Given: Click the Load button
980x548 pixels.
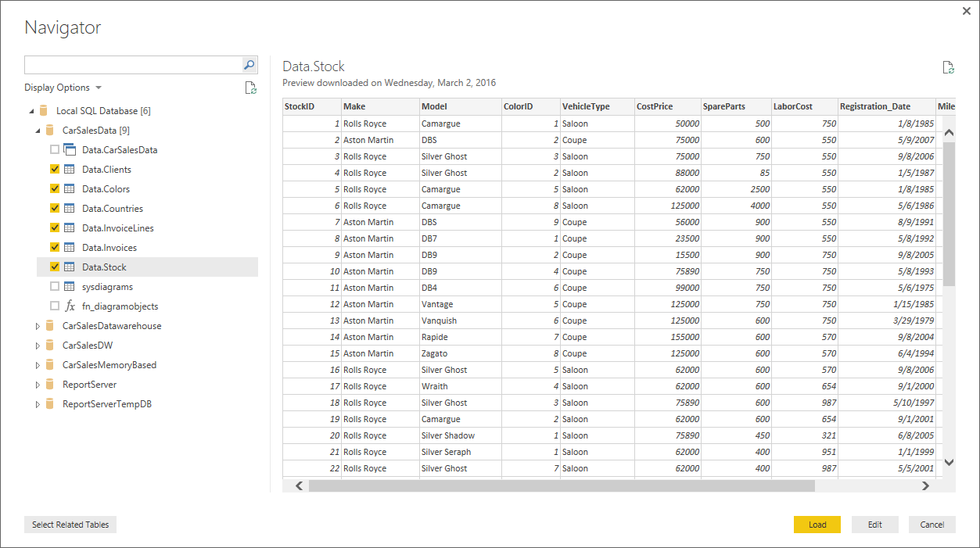Looking at the screenshot, I should click(817, 525).
